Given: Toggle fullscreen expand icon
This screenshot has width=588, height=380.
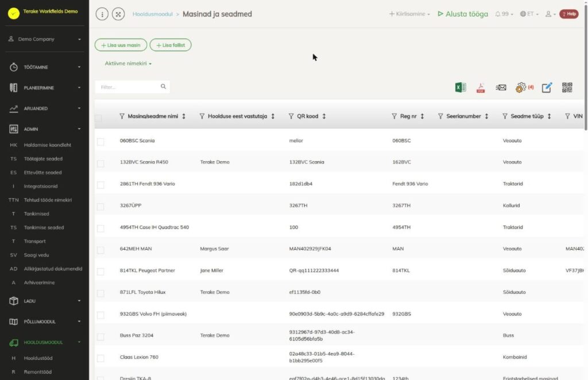Looking at the screenshot, I should coord(118,14).
